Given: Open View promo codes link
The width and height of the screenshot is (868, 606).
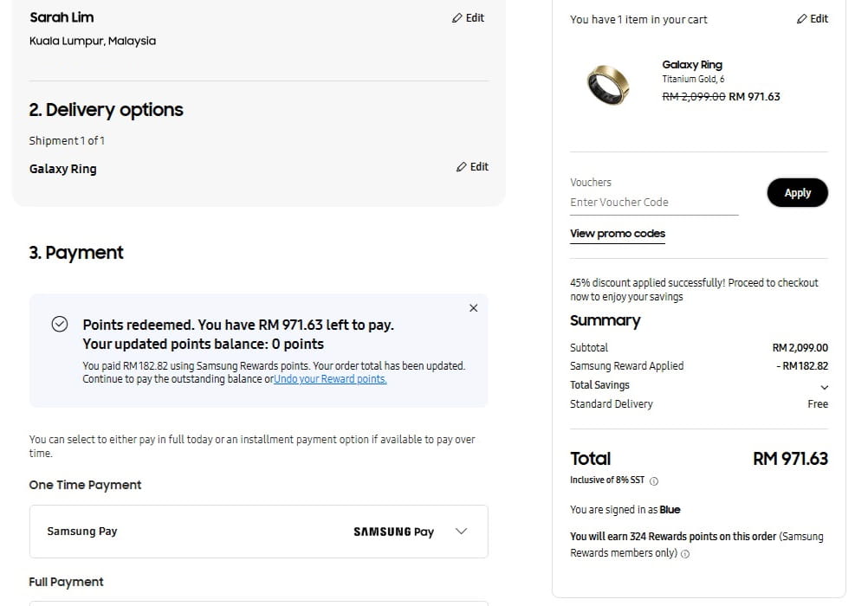Looking at the screenshot, I should [x=618, y=234].
